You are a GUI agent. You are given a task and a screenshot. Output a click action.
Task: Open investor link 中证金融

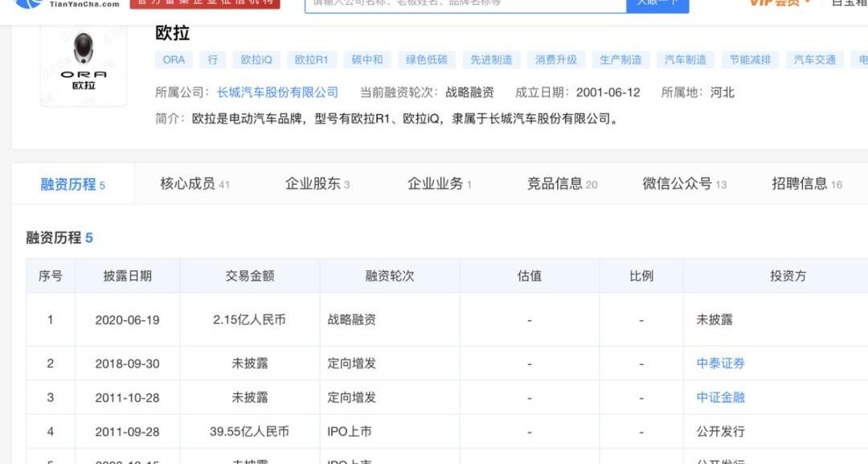click(x=720, y=397)
